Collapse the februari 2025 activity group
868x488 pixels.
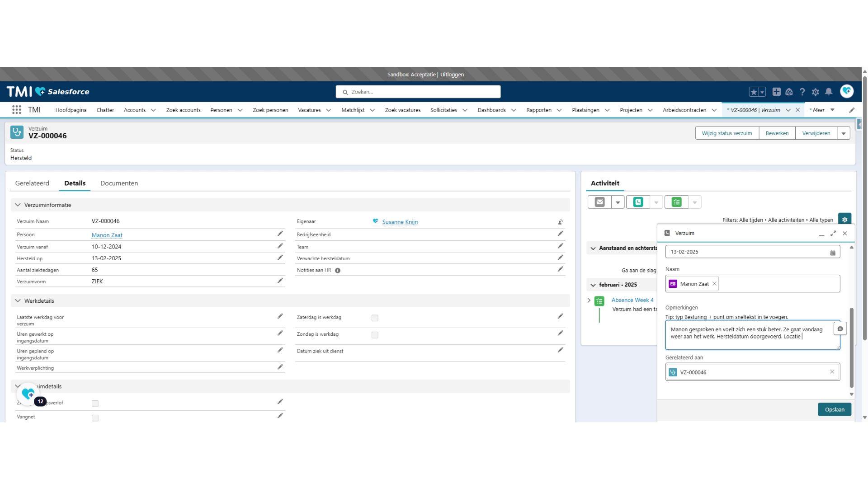coord(593,285)
